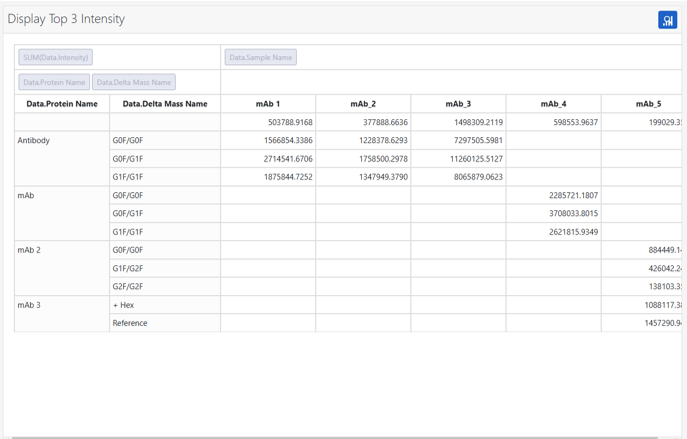Select the mAb 2 protein row cell
The width and height of the screenshot is (687, 439).
click(x=62, y=268)
